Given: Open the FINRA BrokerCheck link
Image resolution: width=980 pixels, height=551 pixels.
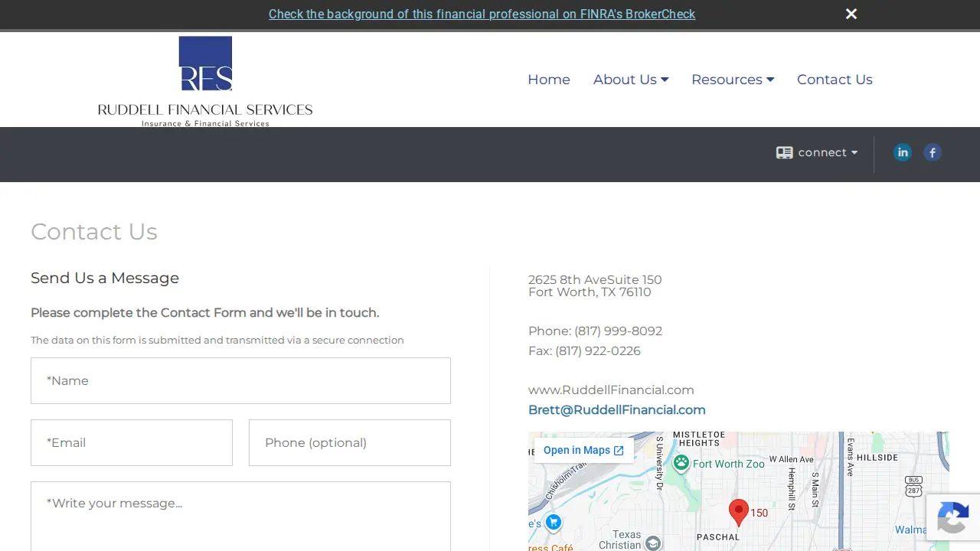Looking at the screenshot, I should 482,14.
